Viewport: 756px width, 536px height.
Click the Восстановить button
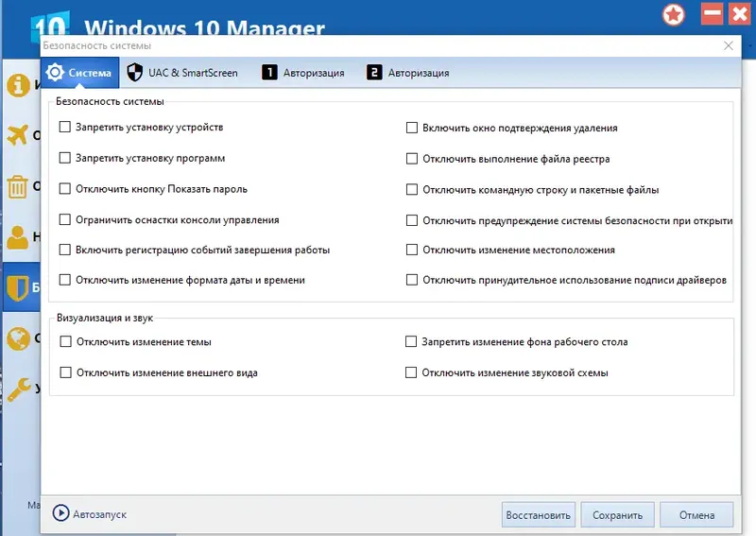click(x=539, y=515)
